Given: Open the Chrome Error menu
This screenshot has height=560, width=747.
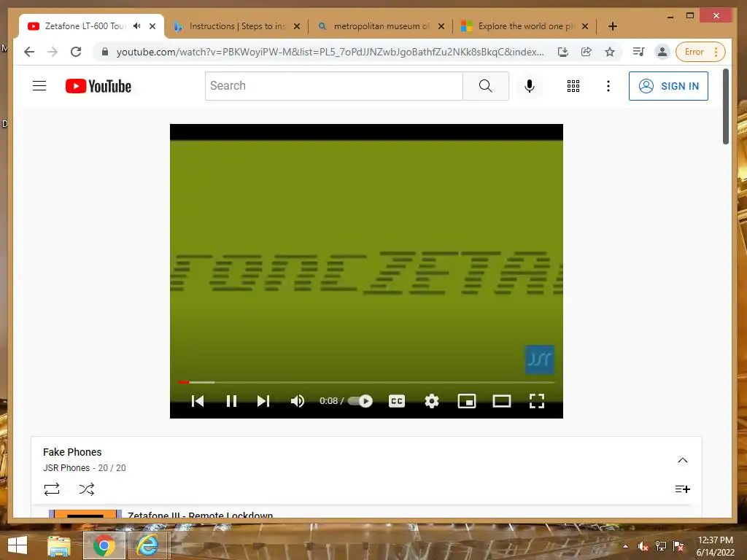Looking at the screenshot, I should pos(700,52).
